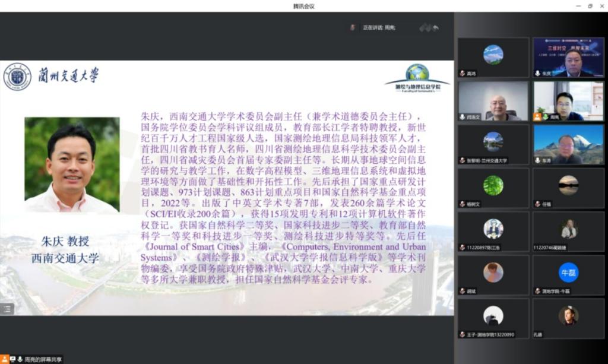This screenshot has width=608, height=364.
Task: Select the 朱庆 participant video tile
Action: (x=568, y=58)
